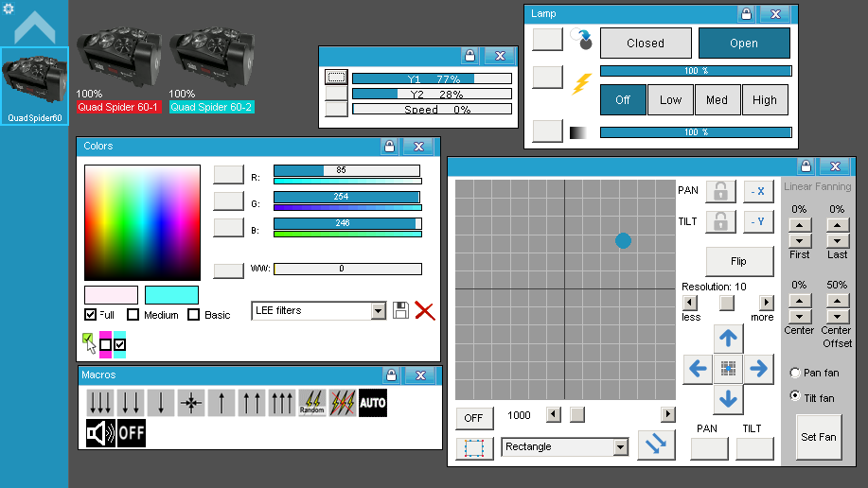Select the triple up arrows macro
The height and width of the screenshot is (488, 868).
pos(282,402)
